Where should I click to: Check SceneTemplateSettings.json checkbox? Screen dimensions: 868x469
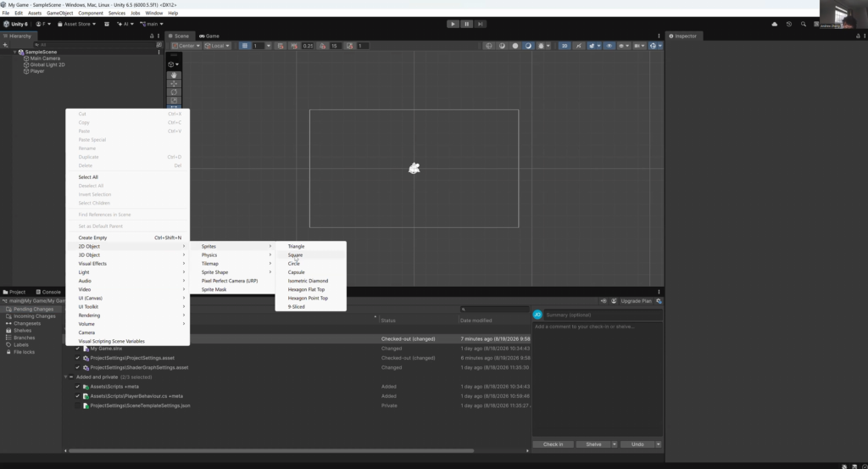coord(77,405)
